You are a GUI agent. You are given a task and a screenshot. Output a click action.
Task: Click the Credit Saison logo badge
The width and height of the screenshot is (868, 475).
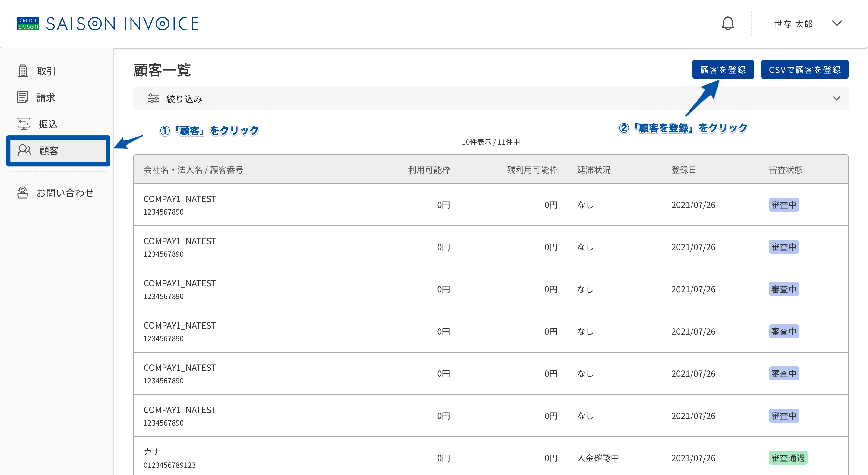pyautogui.click(x=28, y=24)
